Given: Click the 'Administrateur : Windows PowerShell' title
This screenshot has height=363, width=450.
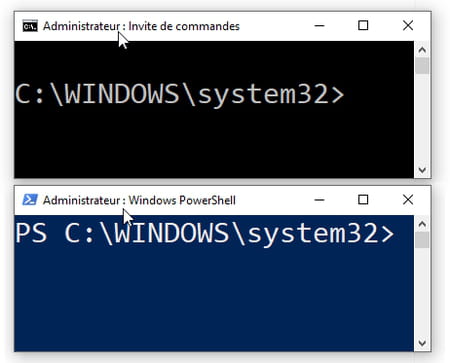Looking at the screenshot, I should pos(139,200).
